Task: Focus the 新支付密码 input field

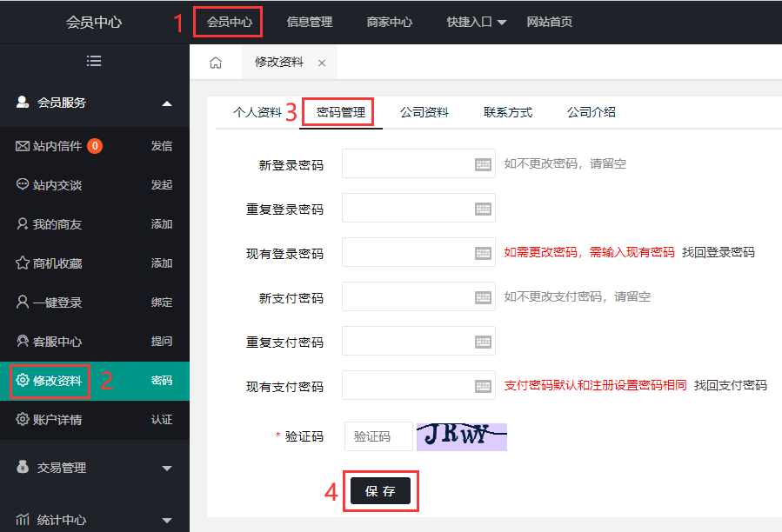Action: tap(418, 296)
